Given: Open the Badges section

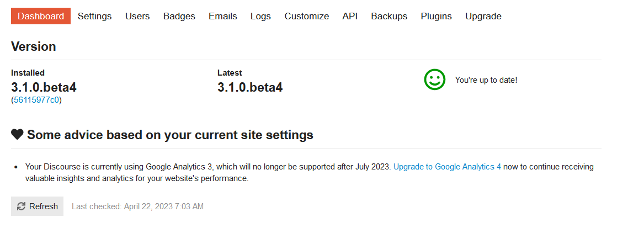Looking at the screenshot, I should pyautogui.click(x=179, y=16).
